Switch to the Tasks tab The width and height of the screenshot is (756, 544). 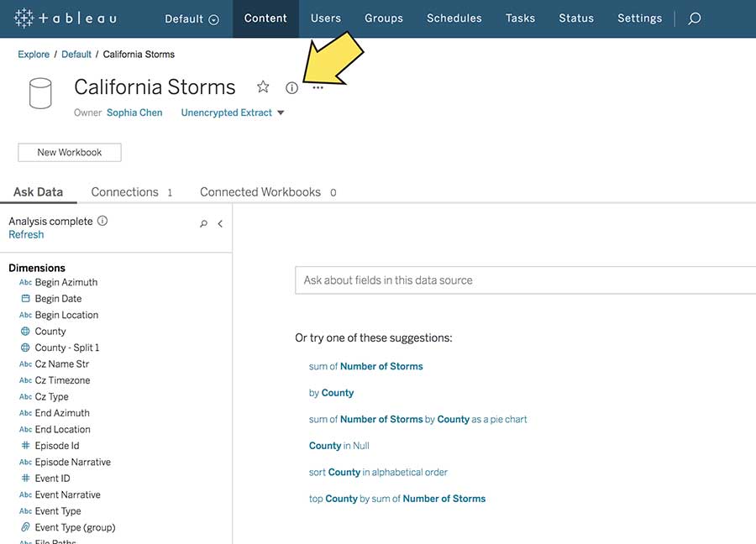[x=520, y=18]
